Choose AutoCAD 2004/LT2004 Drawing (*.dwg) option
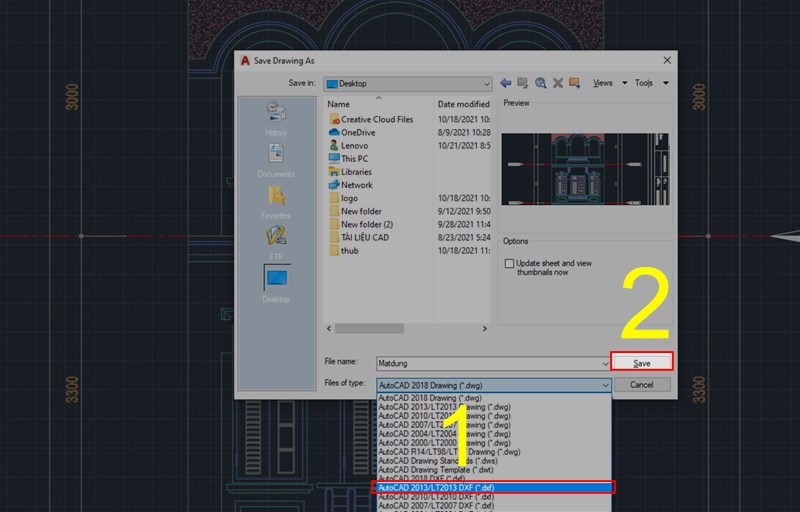800x512 pixels. (494, 434)
